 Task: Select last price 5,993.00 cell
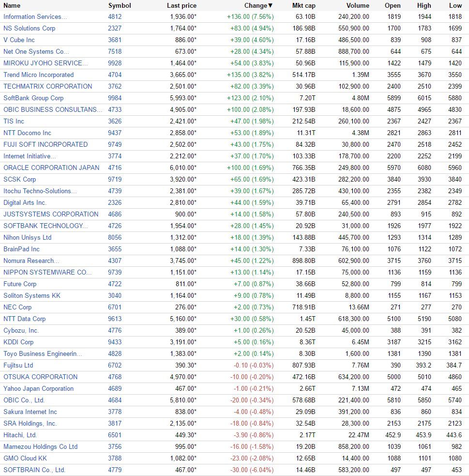[183, 98]
